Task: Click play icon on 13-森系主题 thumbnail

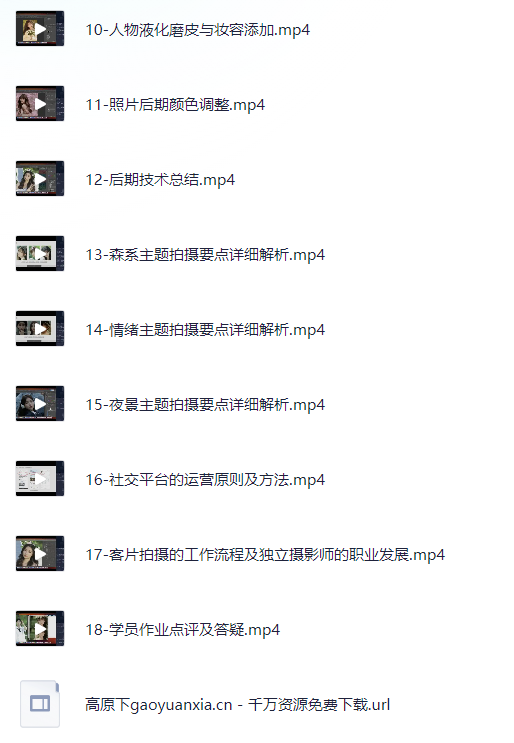Action: click(x=41, y=254)
